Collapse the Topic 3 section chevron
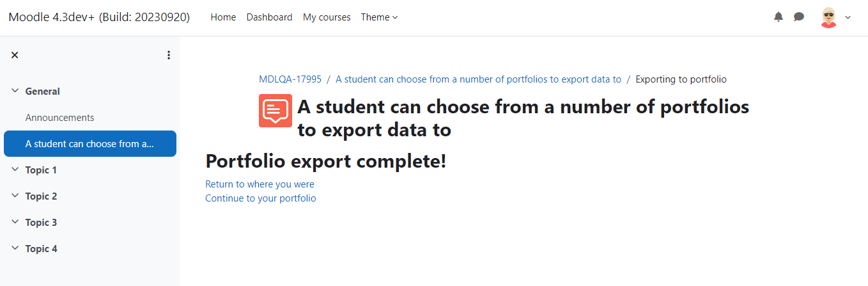 coord(15,222)
